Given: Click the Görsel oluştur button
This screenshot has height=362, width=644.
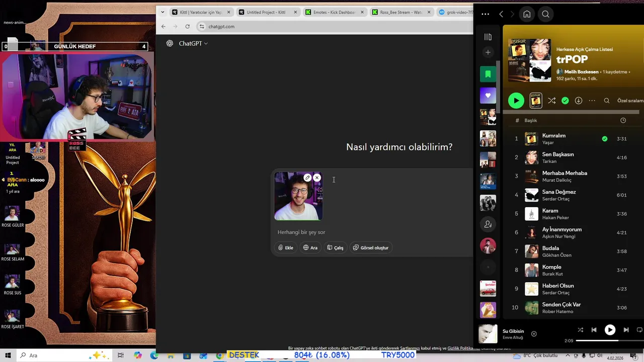Looking at the screenshot, I should [371, 248].
